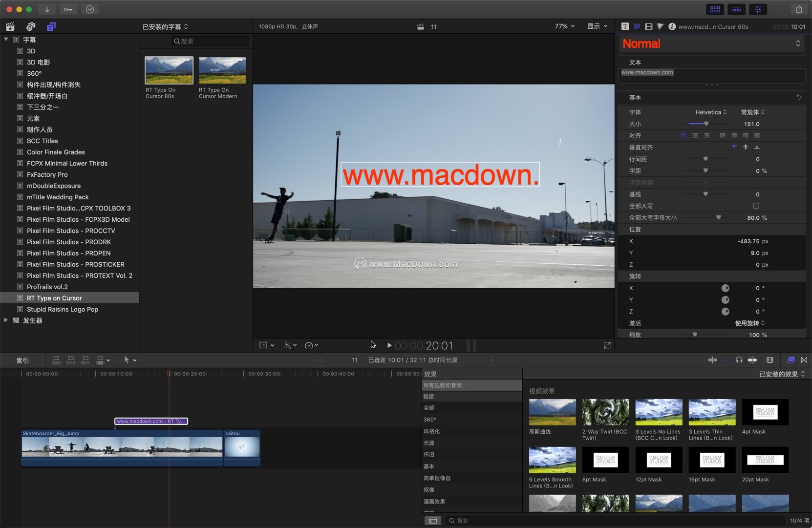Collapse the Titles category tree
The width and height of the screenshot is (812, 528).
pyautogui.click(x=6, y=40)
